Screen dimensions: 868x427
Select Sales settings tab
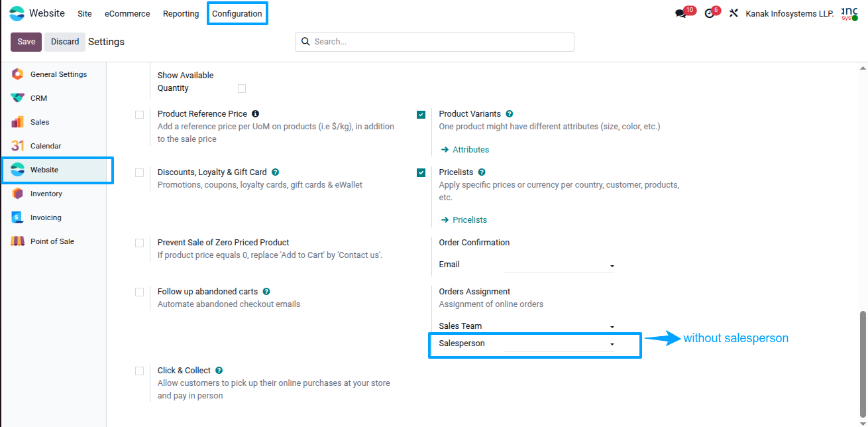(54, 122)
